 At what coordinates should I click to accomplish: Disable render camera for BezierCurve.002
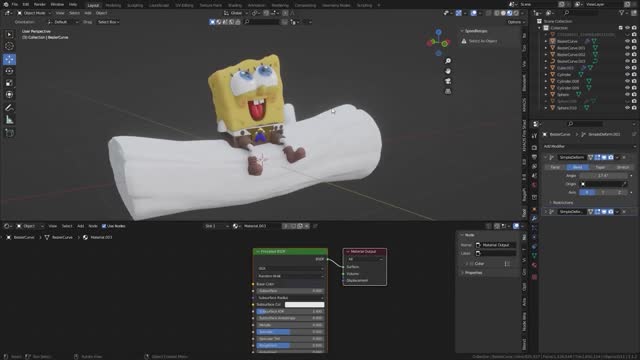pos(634,55)
